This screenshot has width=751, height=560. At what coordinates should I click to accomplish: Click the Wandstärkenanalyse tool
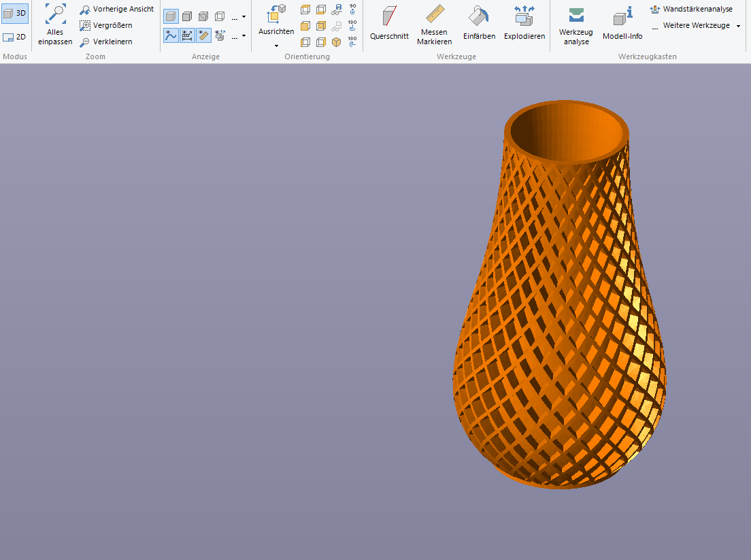[692, 9]
